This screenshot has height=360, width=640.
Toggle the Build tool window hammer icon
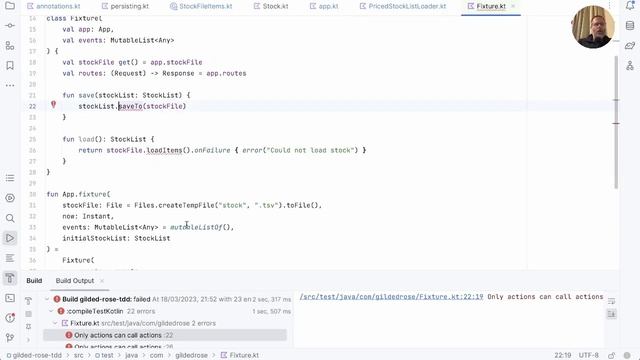10,278
